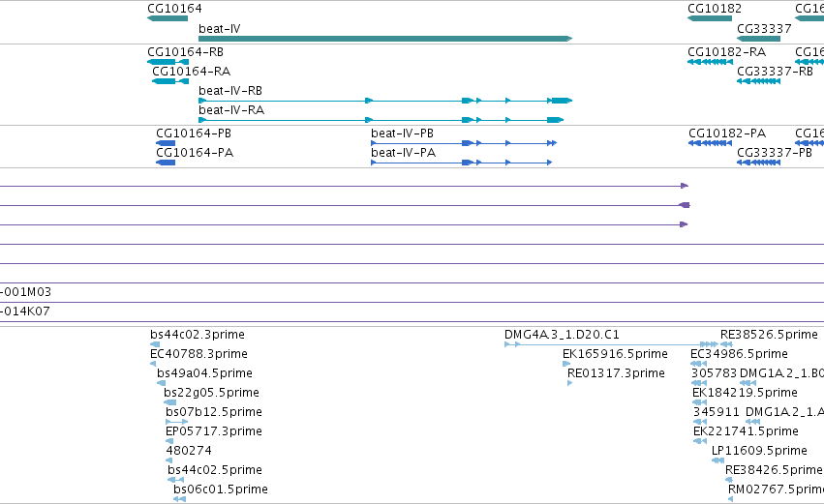This screenshot has height=504, width=824.
Task: Open EST bs06c01.5prime
Action: tap(221, 489)
